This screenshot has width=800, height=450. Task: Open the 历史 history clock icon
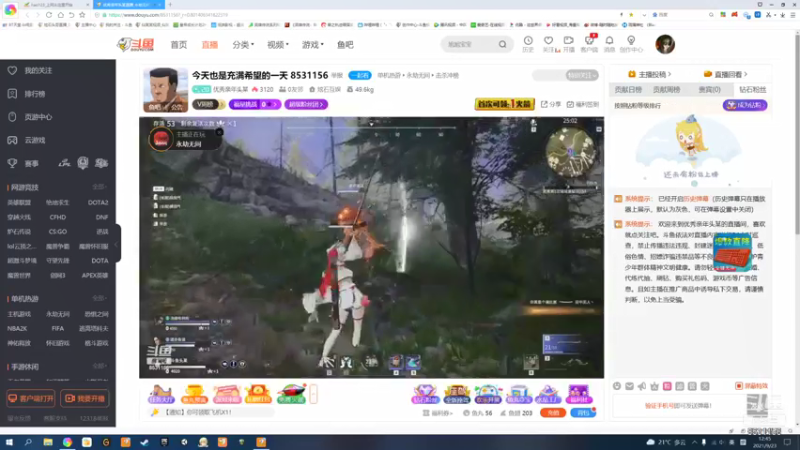(528, 44)
